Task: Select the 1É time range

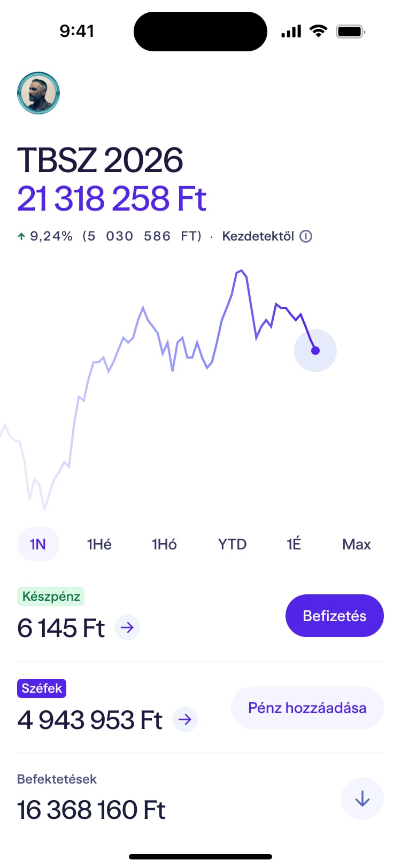Action: tap(294, 544)
